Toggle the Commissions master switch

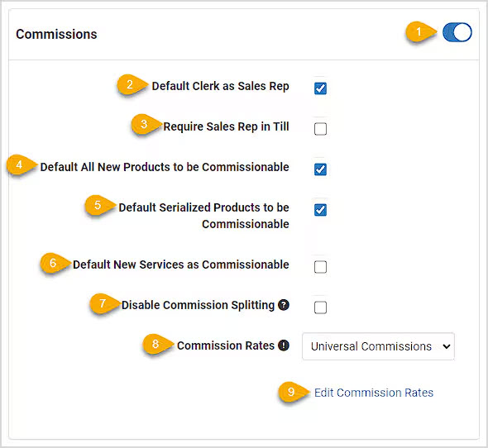click(457, 32)
